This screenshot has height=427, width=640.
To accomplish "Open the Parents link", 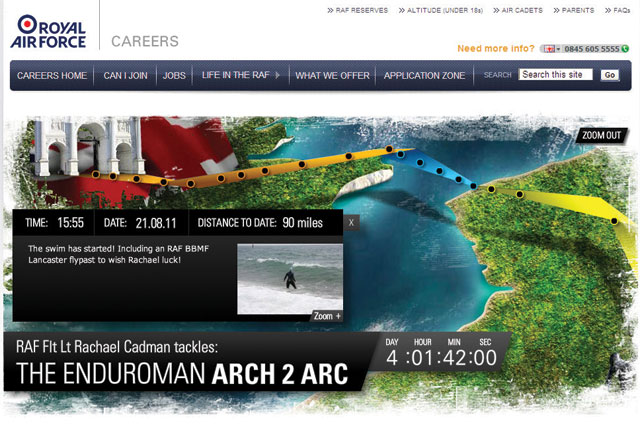I will pyautogui.click(x=574, y=10).
